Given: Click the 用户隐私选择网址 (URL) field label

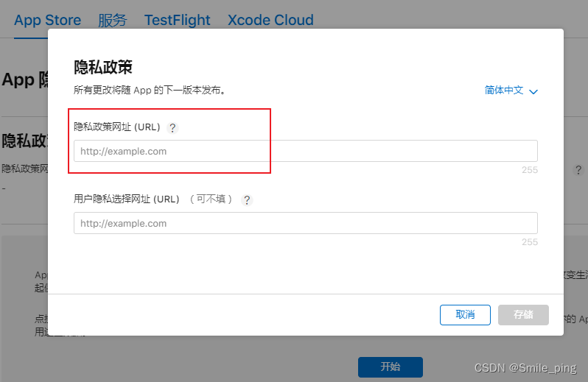Looking at the screenshot, I should pyautogui.click(x=126, y=199).
